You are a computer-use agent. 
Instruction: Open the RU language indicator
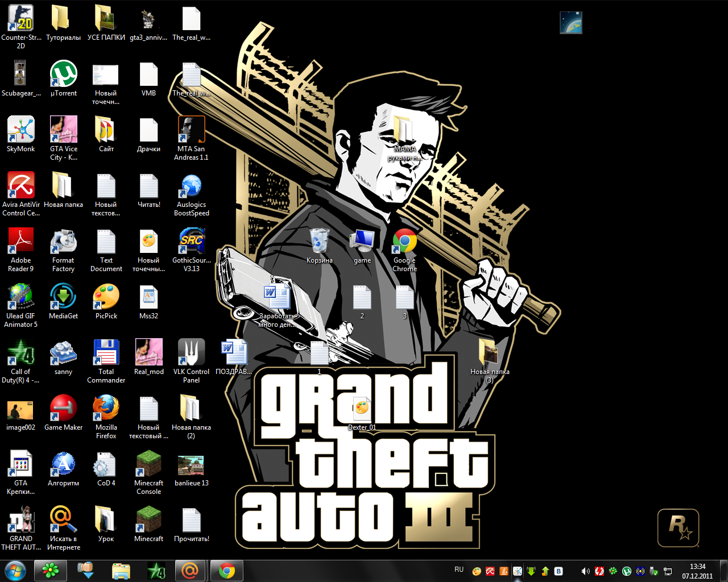[x=459, y=569]
